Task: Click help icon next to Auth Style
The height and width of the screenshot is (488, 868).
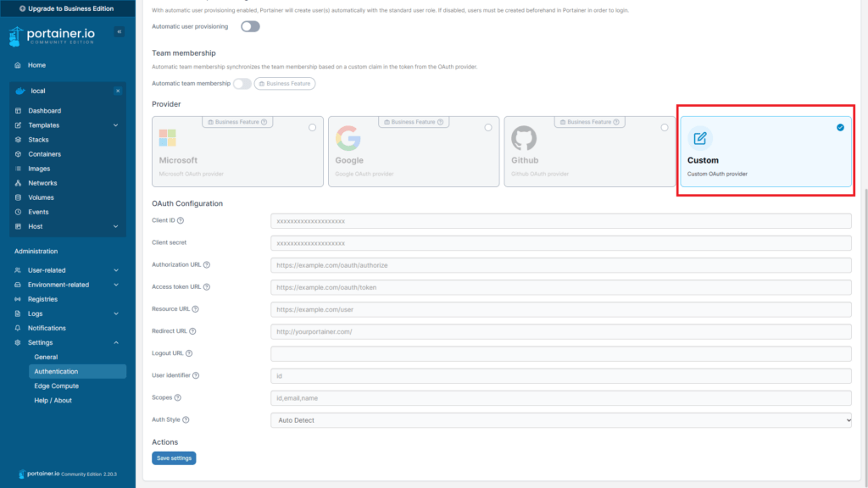Action: click(x=186, y=419)
